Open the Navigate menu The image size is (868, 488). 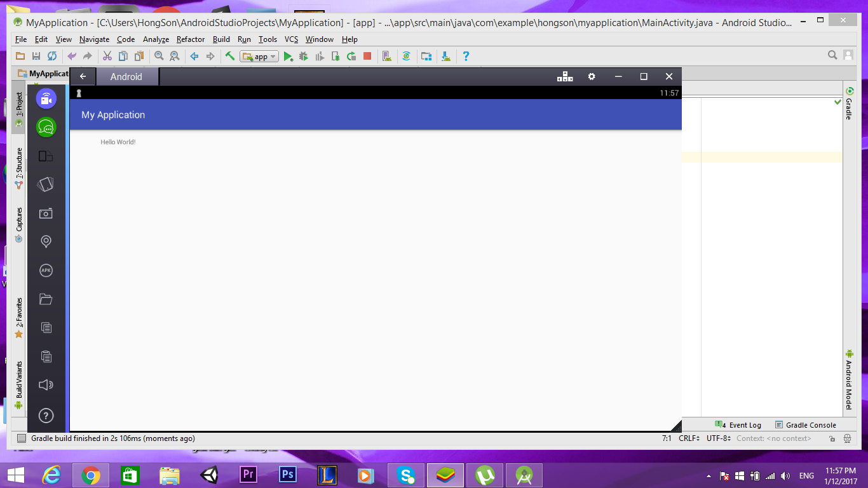click(x=94, y=39)
